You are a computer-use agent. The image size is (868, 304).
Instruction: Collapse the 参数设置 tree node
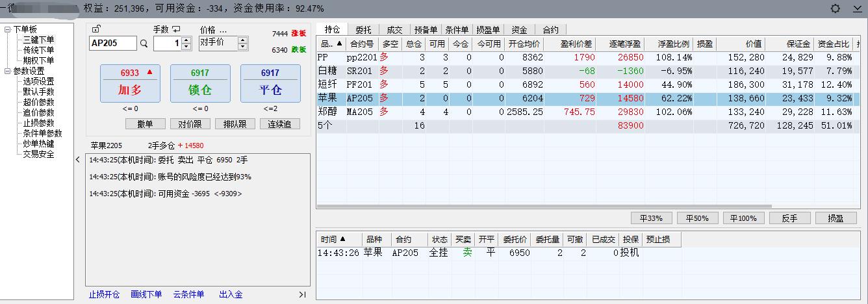[x=7, y=71]
